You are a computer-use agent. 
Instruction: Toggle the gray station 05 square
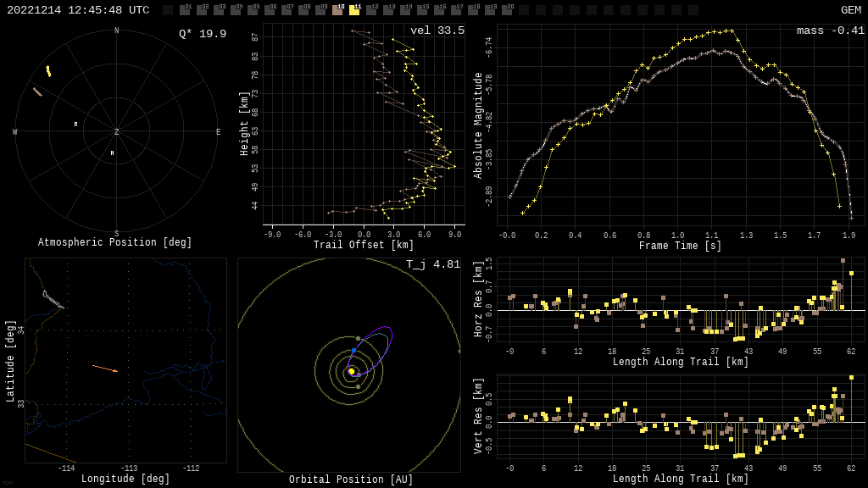tap(253, 10)
